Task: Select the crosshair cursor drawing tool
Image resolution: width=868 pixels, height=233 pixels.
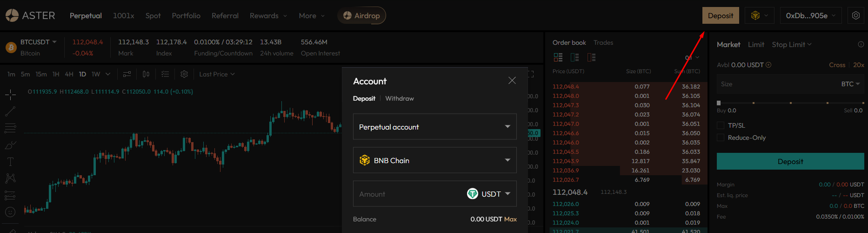Action: pyautogui.click(x=10, y=95)
